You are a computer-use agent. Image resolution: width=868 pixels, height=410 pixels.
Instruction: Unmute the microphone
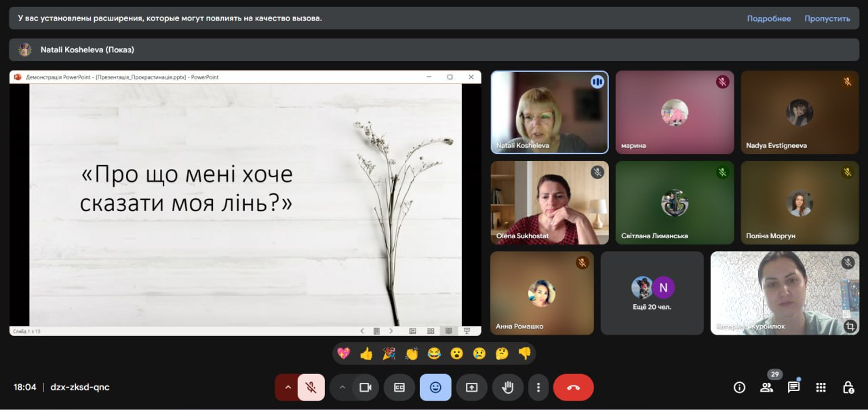coord(311,388)
